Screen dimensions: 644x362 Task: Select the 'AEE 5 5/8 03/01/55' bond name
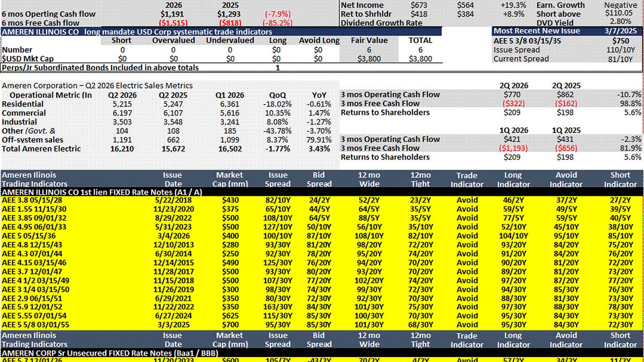(x=35, y=324)
